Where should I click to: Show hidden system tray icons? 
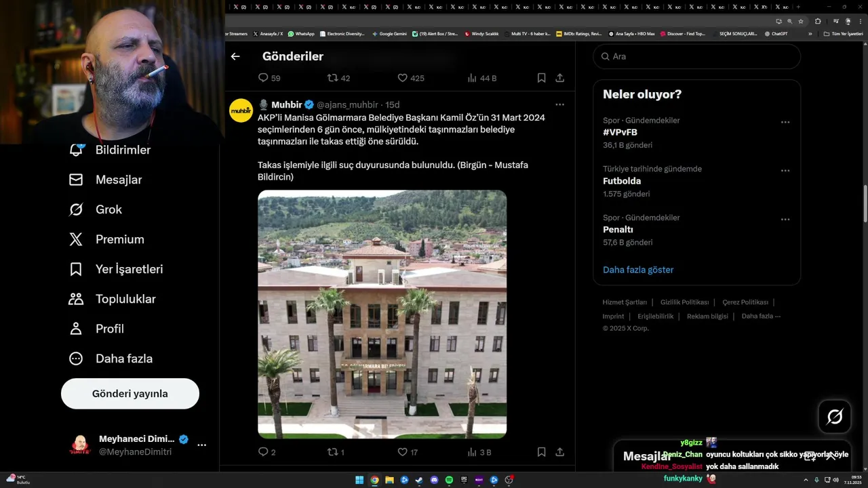806,480
